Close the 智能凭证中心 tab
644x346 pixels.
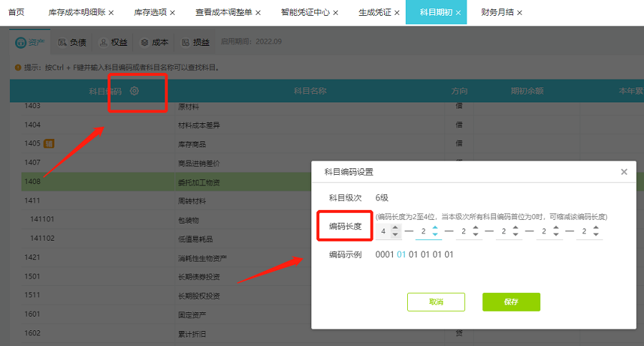tap(336, 13)
